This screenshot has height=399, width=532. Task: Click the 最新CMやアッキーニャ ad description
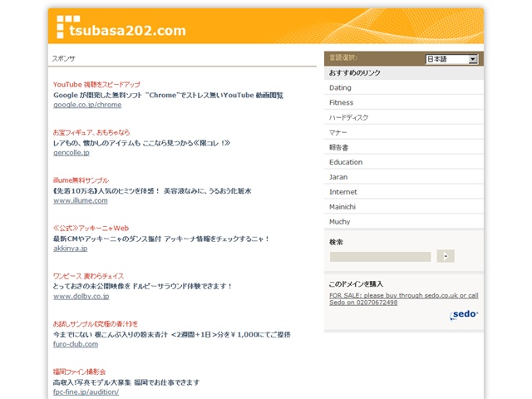pos(161,239)
